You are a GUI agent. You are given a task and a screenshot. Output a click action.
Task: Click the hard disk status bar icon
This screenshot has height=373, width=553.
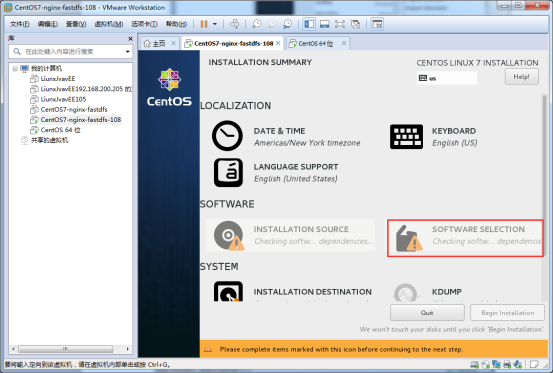click(474, 365)
